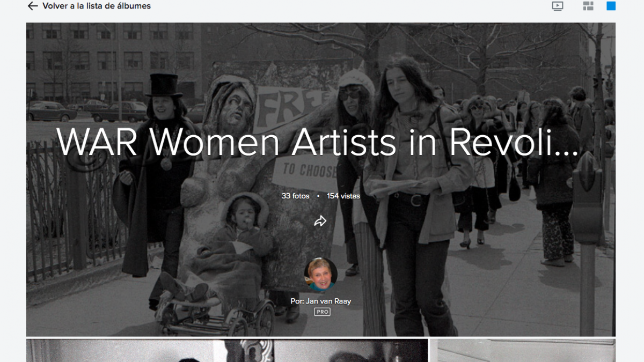Click the 'Por: Jan van Raay' author link

click(321, 301)
